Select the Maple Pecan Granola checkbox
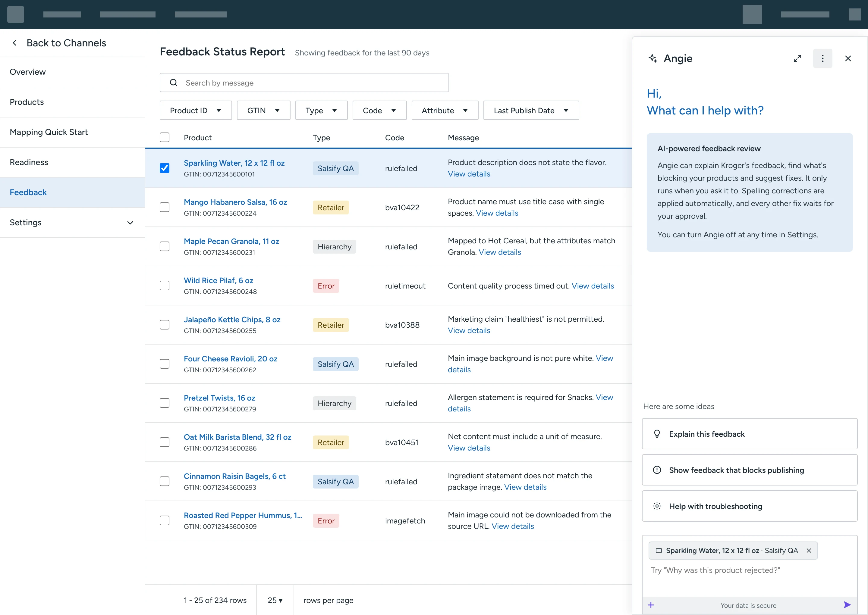 165,247
